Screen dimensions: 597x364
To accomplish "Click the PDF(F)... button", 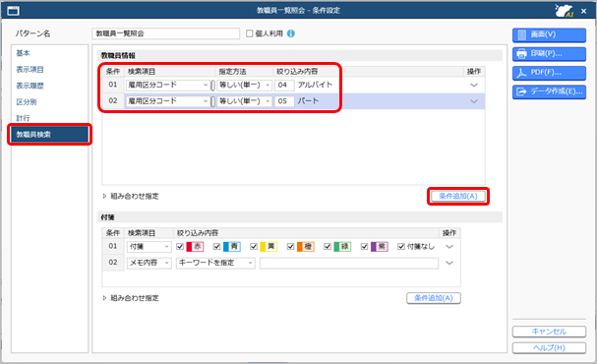I will click(549, 73).
